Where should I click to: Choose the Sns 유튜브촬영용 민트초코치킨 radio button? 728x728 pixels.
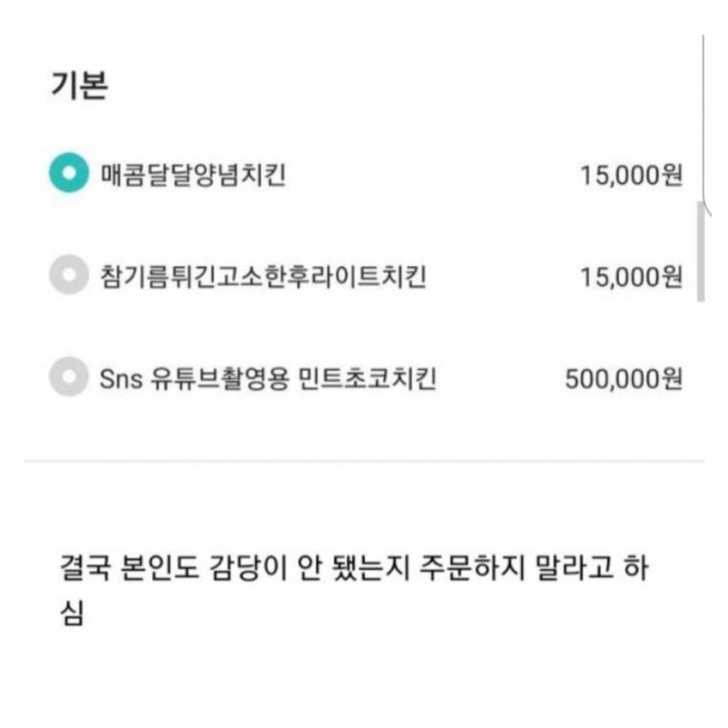(x=68, y=377)
